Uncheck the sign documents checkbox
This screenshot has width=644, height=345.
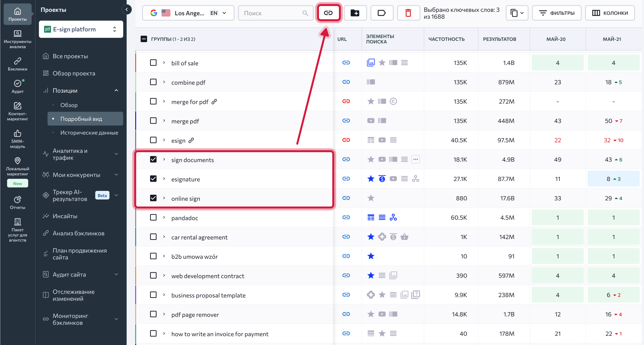tap(153, 159)
